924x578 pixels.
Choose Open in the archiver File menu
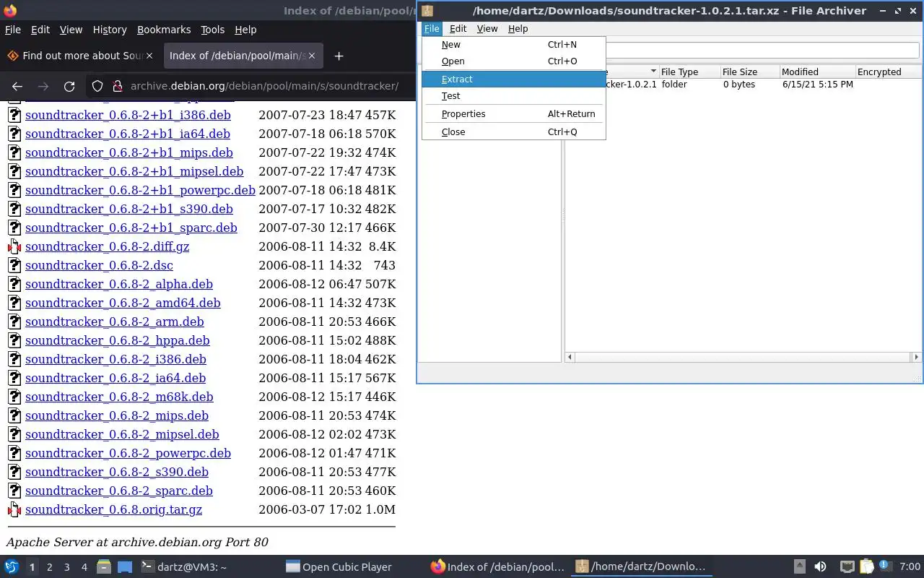point(513,61)
